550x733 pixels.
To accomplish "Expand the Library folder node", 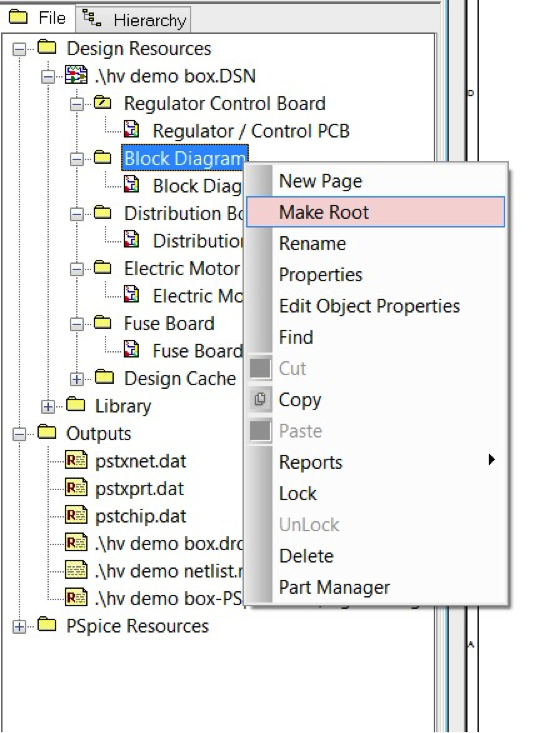I will point(48,406).
